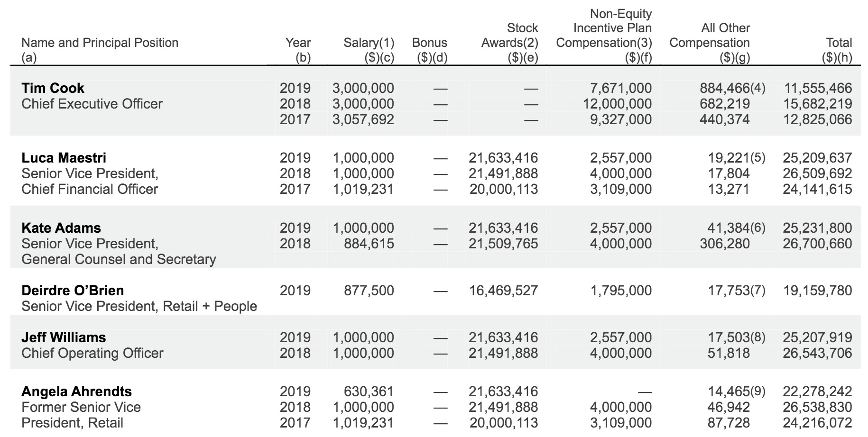Viewport: 868px width, 437px height.
Task: Open footnote (7) beside 17,753
Action: tap(758, 291)
